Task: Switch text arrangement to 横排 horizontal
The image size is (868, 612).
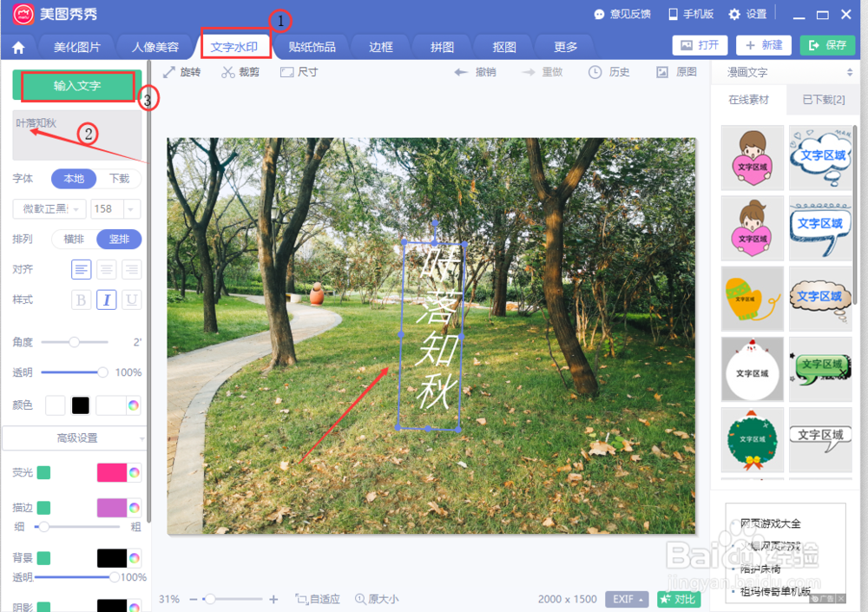Action: tap(73, 238)
